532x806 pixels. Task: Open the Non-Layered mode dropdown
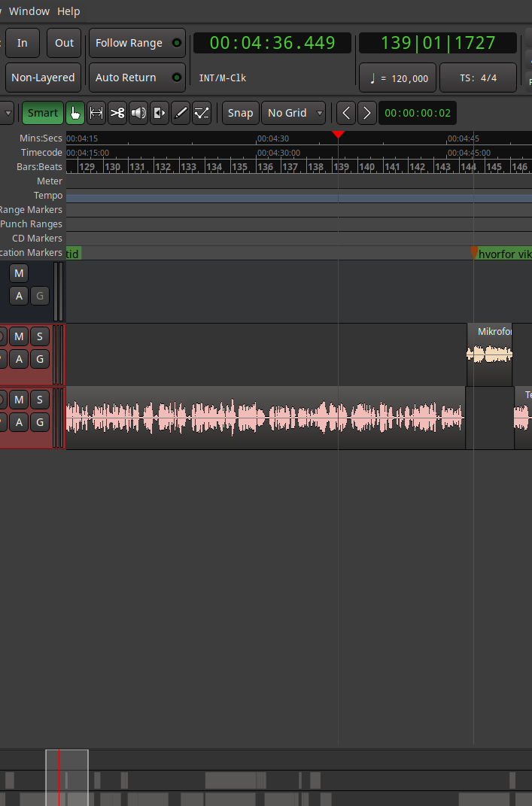pyautogui.click(x=43, y=78)
